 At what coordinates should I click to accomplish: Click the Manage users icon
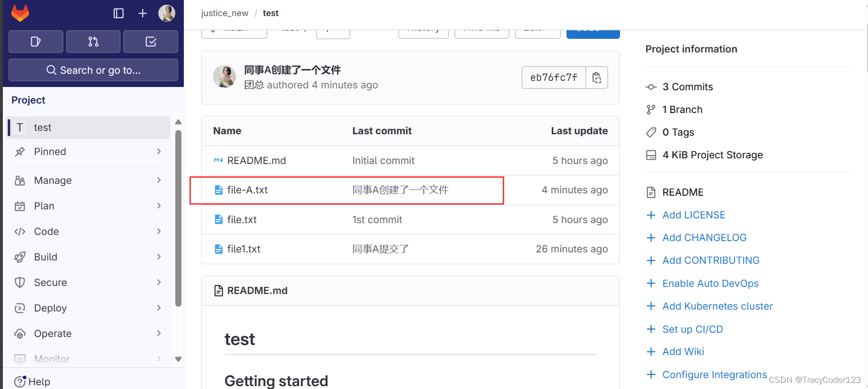pyautogui.click(x=20, y=181)
